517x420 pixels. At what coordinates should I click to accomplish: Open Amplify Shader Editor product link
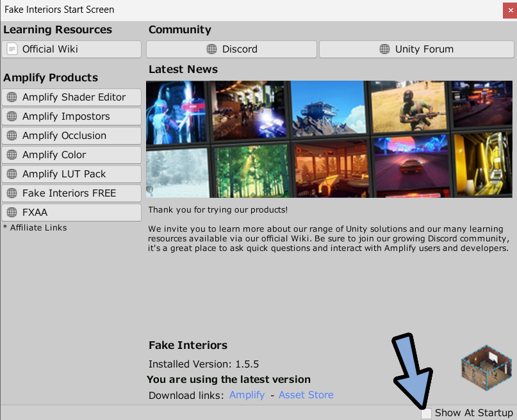click(x=71, y=97)
